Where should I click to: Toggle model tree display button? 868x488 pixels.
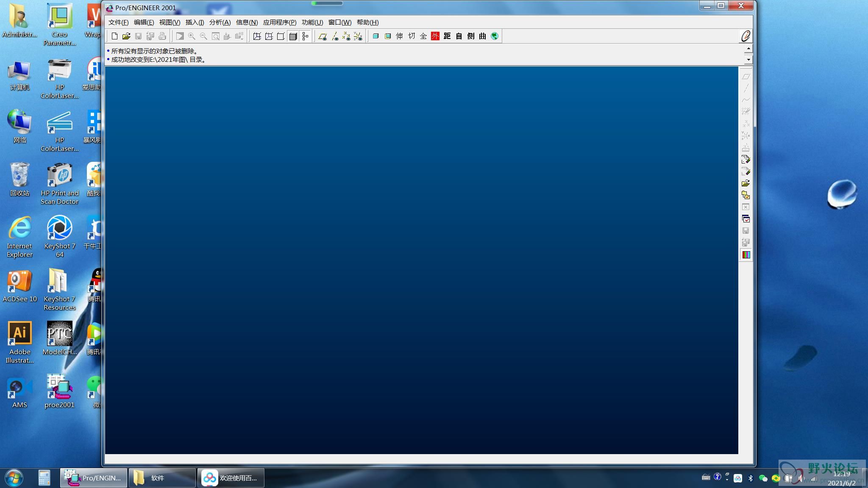pyautogui.click(x=305, y=36)
